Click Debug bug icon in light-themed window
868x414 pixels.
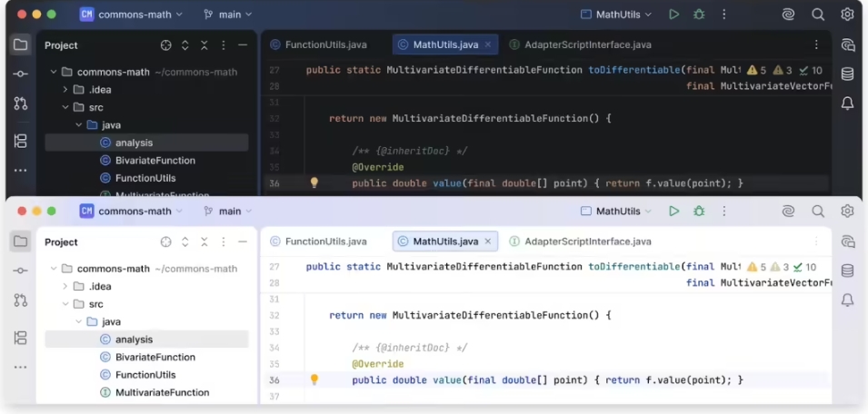(699, 212)
